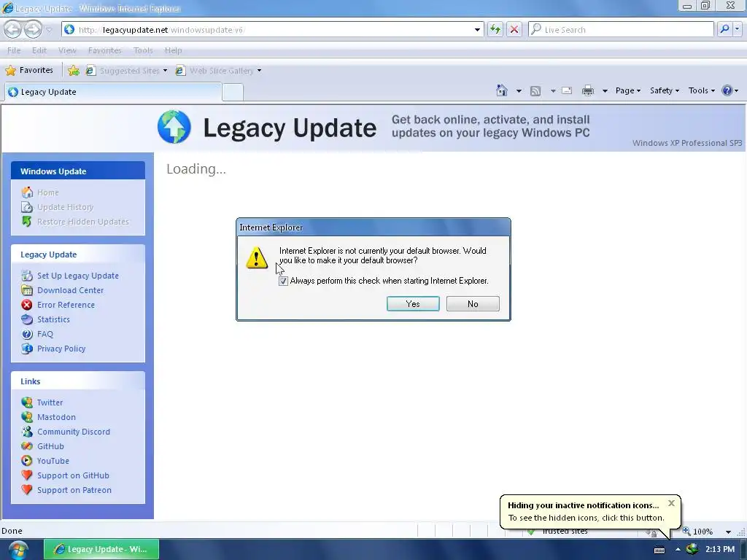747x560 pixels.
Task: Expand the Print options dropdown arrow
Action: point(605,90)
